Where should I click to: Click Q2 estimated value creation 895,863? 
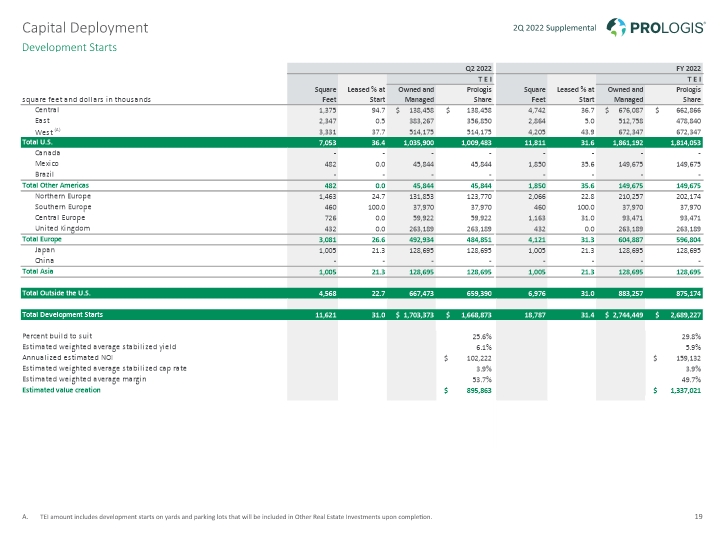pyautogui.click(x=479, y=391)
